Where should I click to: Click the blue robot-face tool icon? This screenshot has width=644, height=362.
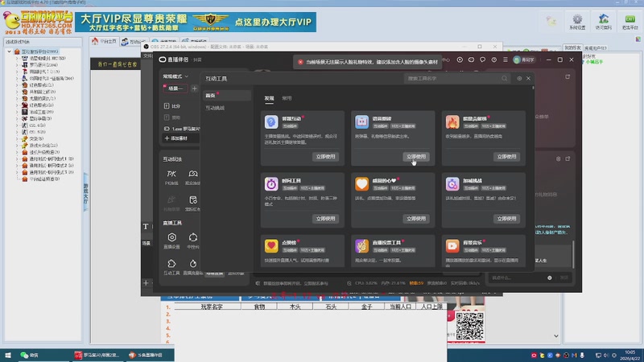(x=361, y=122)
